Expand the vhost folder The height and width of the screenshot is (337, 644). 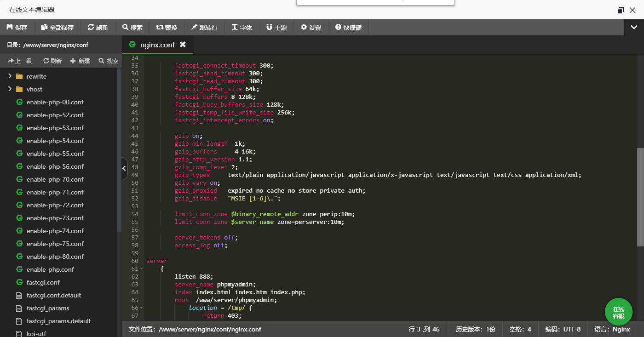[x=10, y=89]
